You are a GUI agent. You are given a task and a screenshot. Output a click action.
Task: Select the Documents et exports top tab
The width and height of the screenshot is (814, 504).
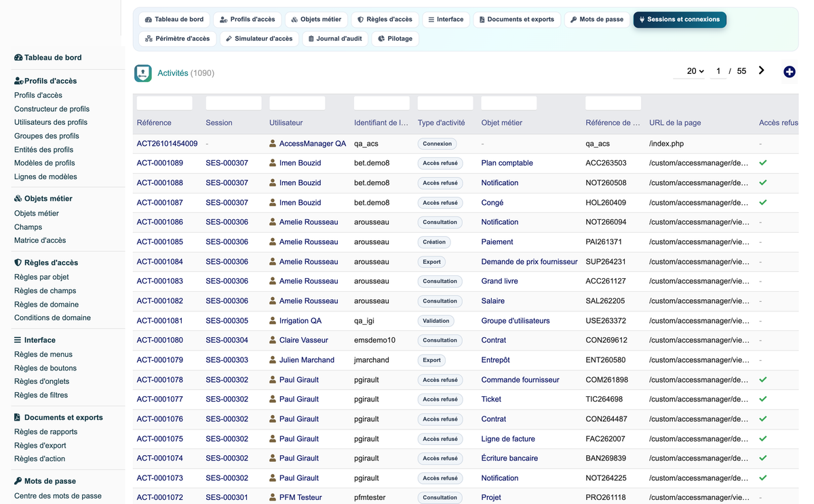tap(517, 20)
